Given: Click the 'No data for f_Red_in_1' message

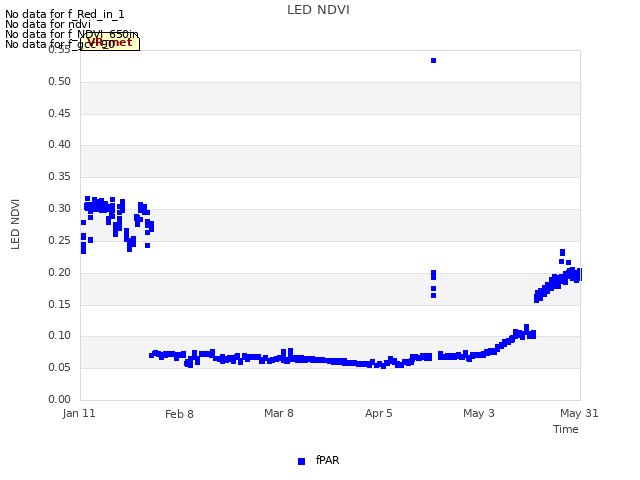Looking at the screenshot, I should (x=64, y=14).
